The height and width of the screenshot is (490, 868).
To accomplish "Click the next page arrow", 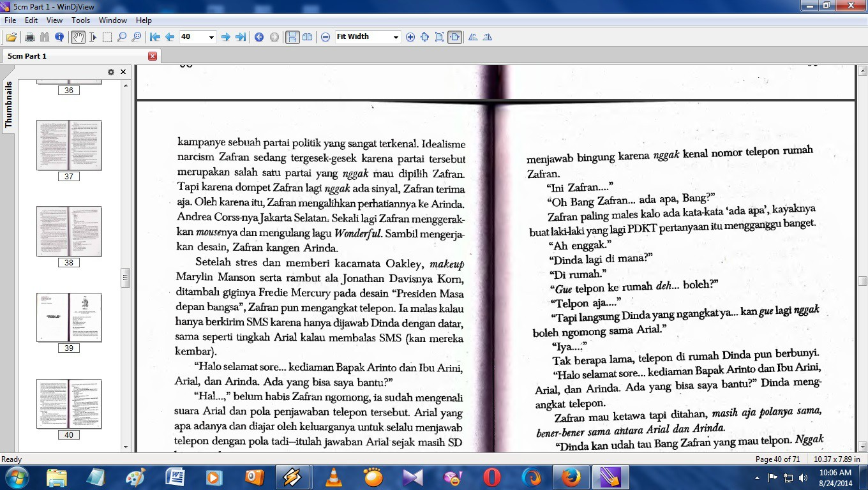I will [225, 37].
